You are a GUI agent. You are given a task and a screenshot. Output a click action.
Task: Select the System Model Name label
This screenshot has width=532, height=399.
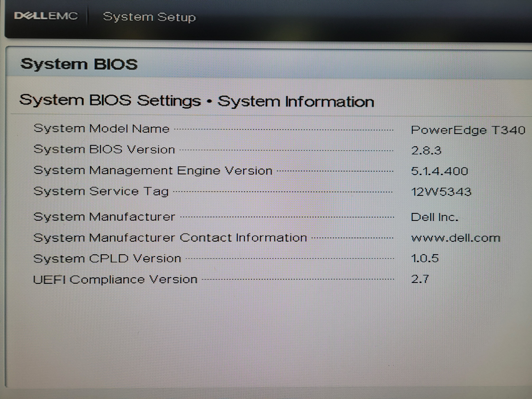pos(101,129)
